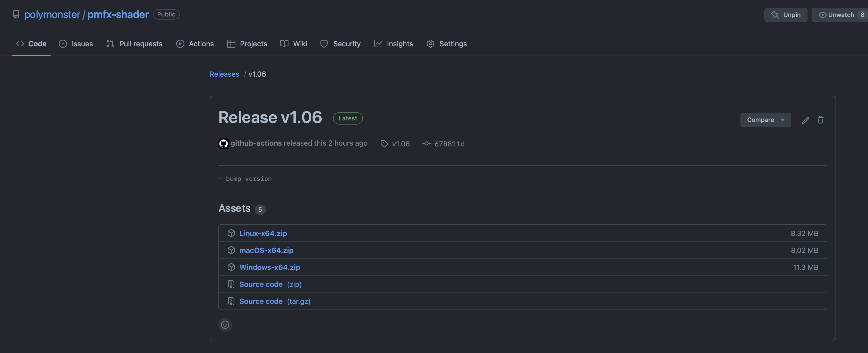
Task: Open the Projects tab
Action: tap(247, 44)
